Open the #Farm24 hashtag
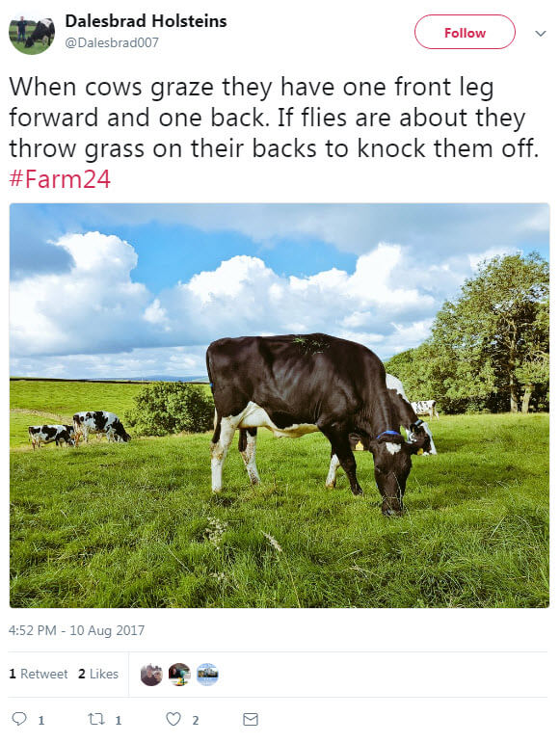The height and width of the screenshot is (743, 560). 60,179
